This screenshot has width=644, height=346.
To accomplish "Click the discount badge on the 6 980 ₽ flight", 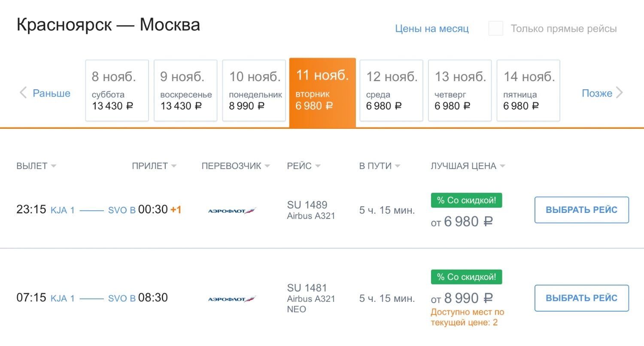I will click(x=466, y=200).
